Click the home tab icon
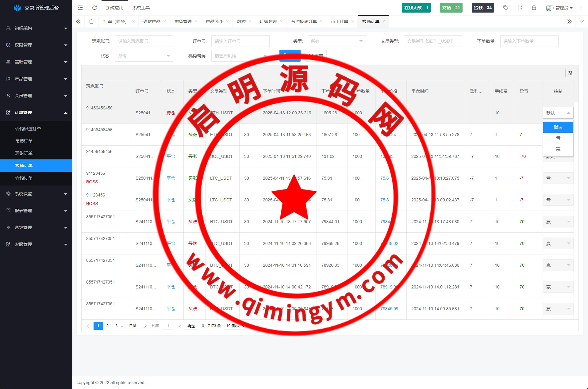 (91, 21)
